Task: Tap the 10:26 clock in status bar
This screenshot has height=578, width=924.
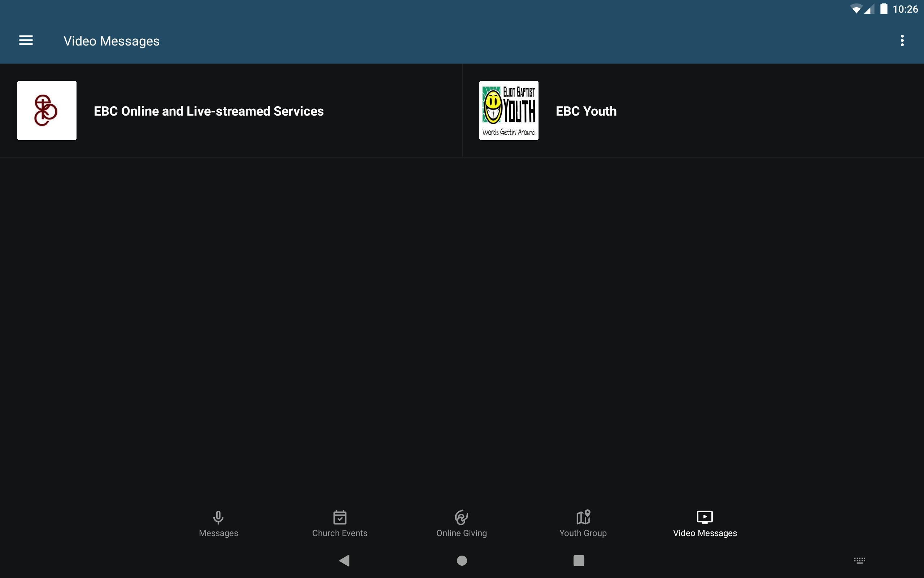Action: click(905, 9)
